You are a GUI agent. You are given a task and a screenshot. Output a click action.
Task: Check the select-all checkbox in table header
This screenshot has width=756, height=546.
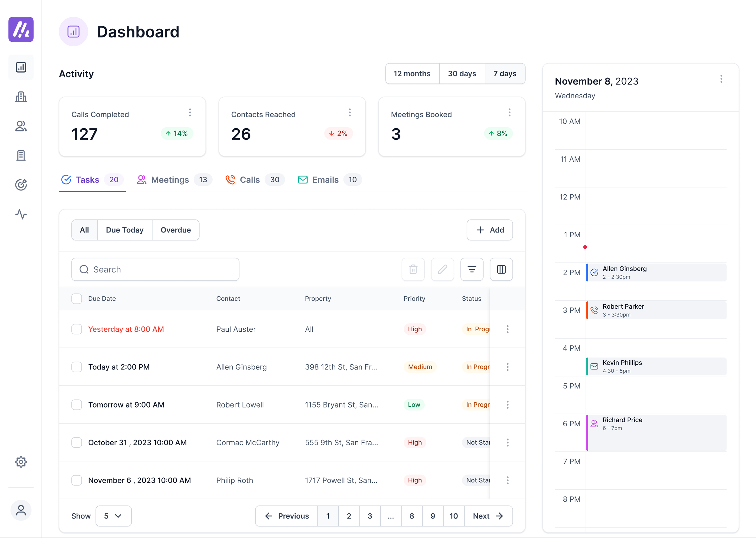coord(77,299)
